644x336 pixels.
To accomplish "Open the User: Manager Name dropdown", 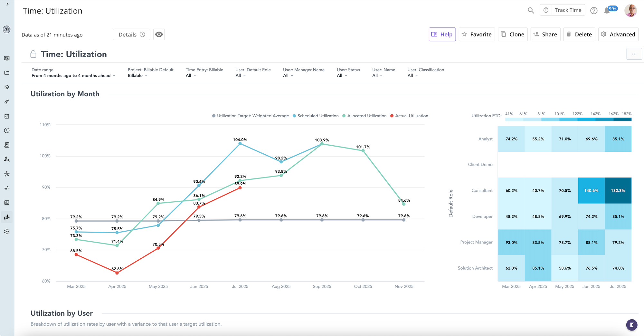I will click(x=288, y=75).
